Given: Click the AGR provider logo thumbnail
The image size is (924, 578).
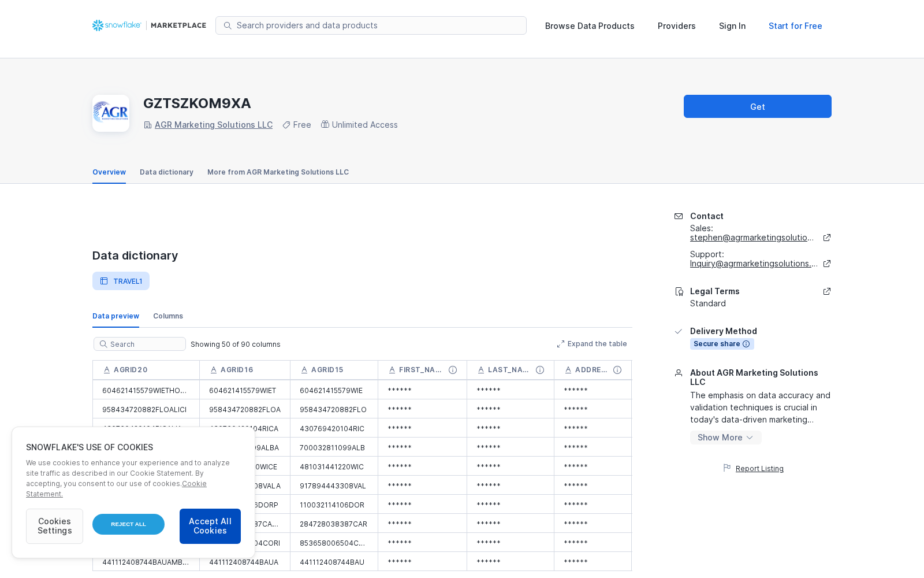Looking at the screenshot, I should coord(111,113).
